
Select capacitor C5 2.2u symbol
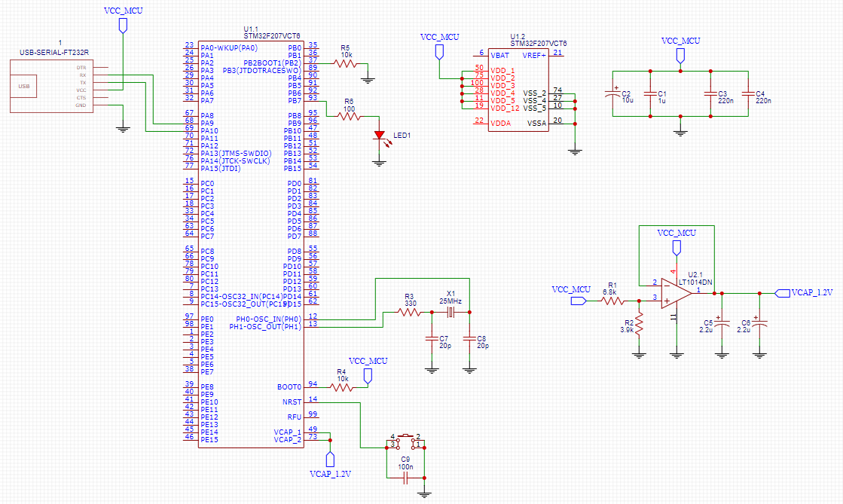coord(722,322)
